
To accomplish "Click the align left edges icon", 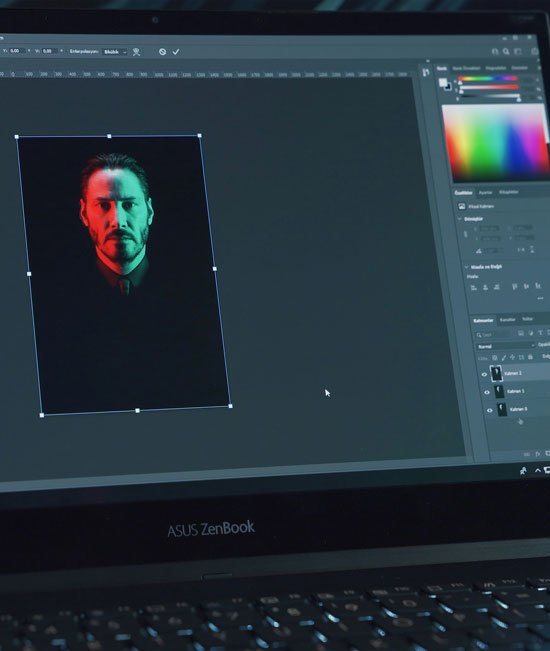I will (473, 287).
